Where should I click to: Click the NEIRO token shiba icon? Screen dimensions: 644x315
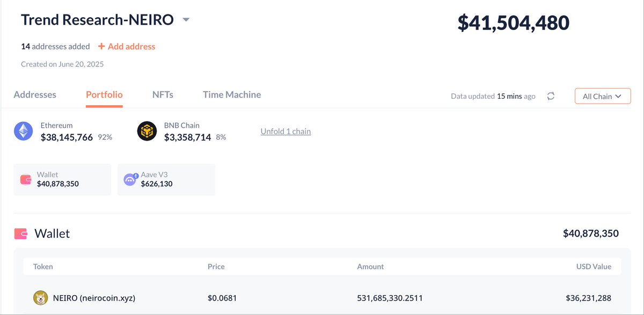pyautogui.click(x=40, y=297)
